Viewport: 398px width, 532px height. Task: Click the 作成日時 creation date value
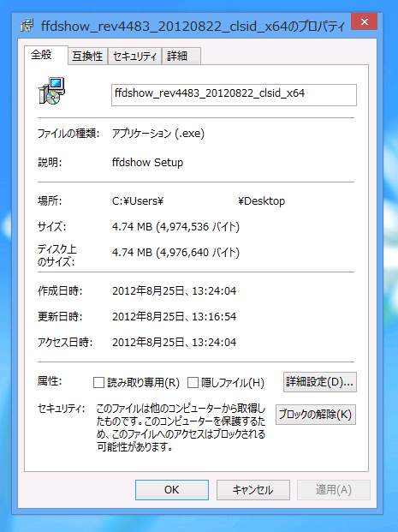[175, 291]
